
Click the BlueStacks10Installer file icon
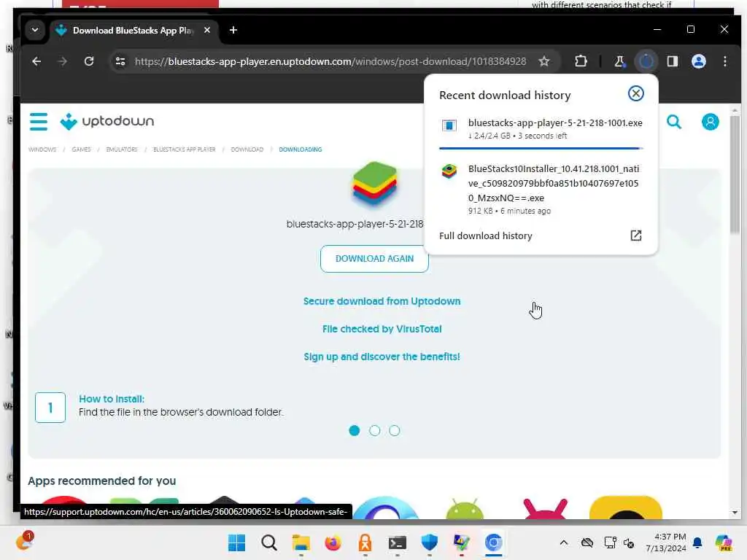[x=449, y=171]
